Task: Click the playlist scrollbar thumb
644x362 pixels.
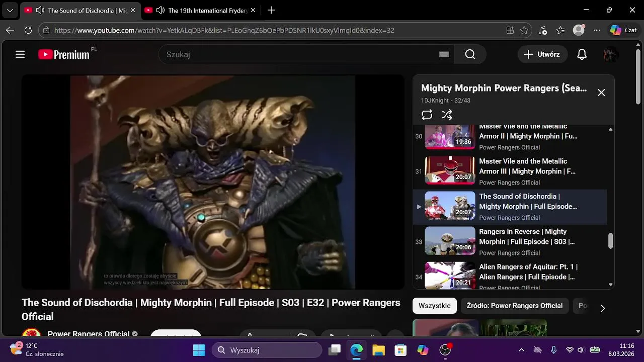Action: (611, 240)
